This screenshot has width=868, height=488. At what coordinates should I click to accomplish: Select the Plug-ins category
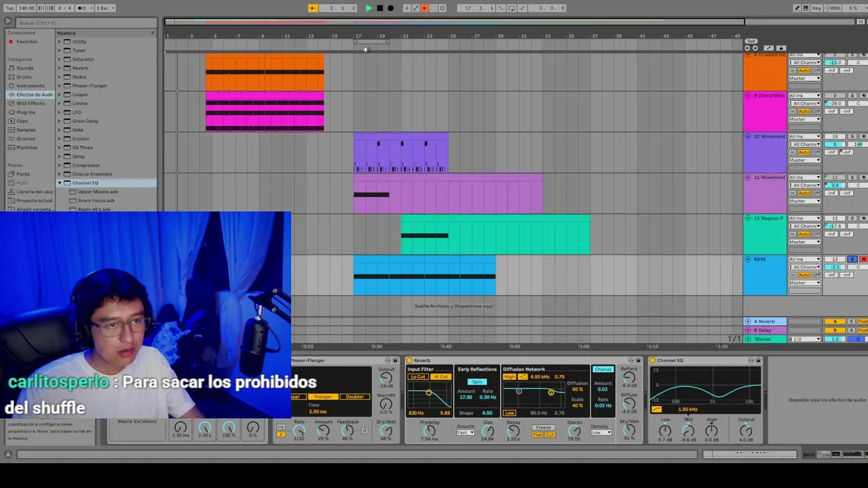[x=26, y=112]
